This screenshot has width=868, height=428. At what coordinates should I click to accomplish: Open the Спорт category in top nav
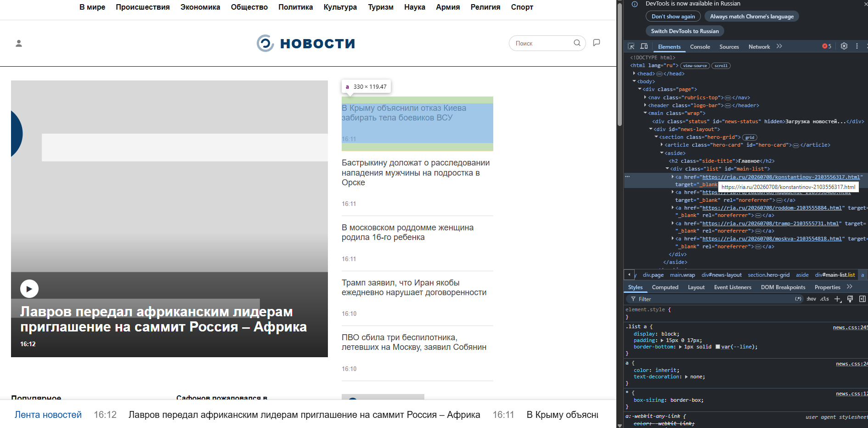coord(522,7)
